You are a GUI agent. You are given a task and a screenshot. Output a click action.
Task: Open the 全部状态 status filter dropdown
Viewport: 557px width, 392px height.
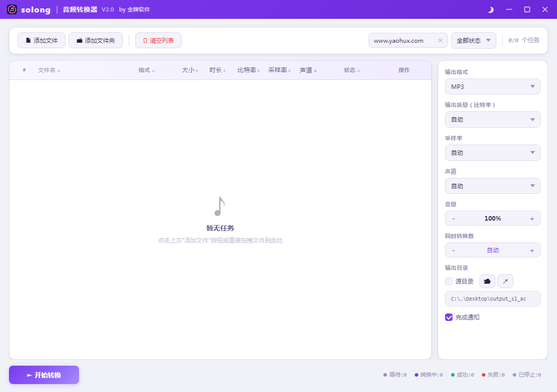pyautogui.click(x=473, y=41)
